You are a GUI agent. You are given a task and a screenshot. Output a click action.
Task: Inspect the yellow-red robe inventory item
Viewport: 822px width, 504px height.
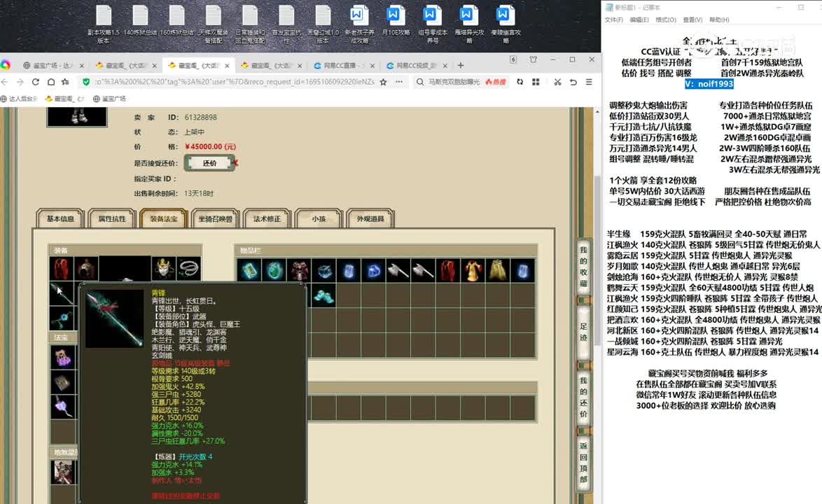473,271
